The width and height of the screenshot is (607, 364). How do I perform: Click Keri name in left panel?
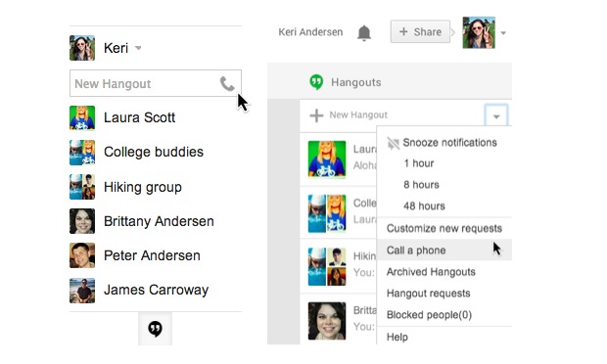(116, 48)
